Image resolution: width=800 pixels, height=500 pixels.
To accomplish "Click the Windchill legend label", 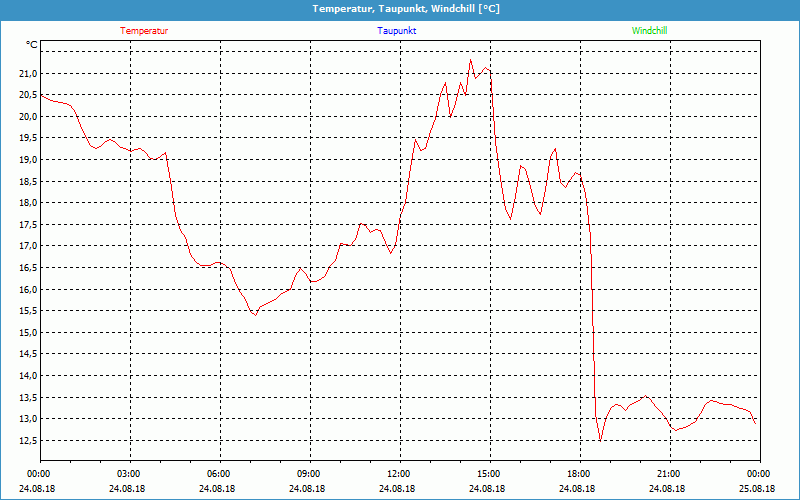I will pos(649,31).
